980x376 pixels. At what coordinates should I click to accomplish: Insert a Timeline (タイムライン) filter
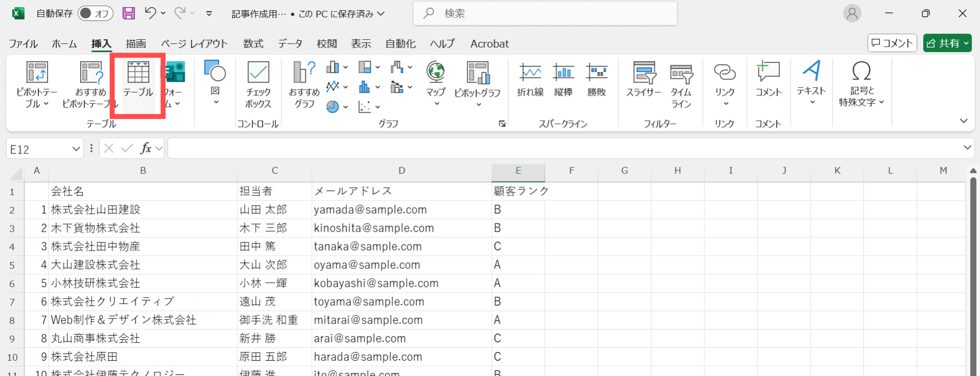click(x=681, y=85)
